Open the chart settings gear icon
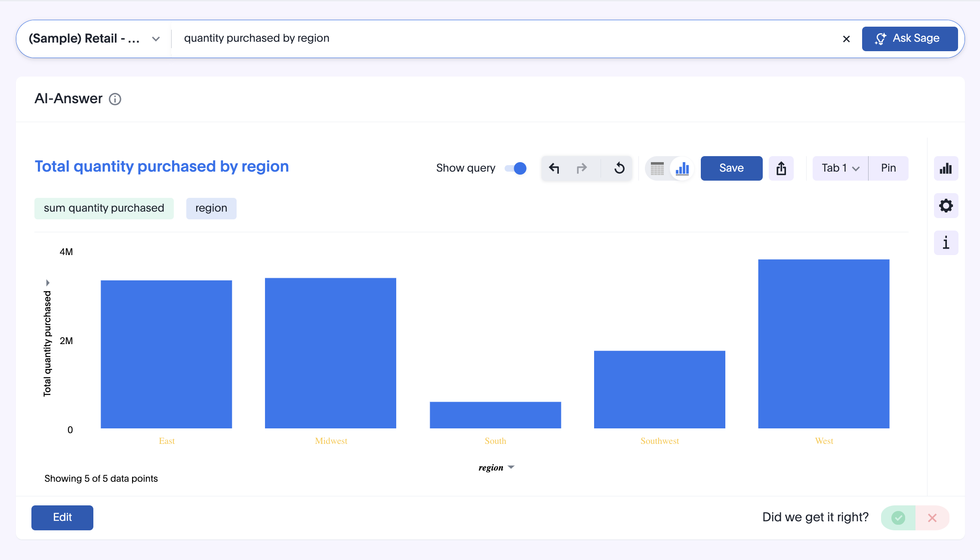This screenshot has width=980, height=560. tap(946, 206)
